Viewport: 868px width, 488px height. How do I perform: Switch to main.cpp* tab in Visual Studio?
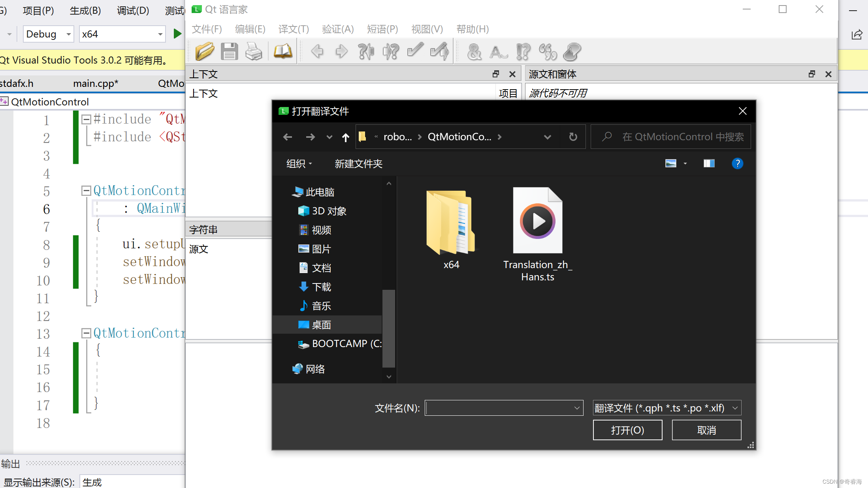point(96,83)
